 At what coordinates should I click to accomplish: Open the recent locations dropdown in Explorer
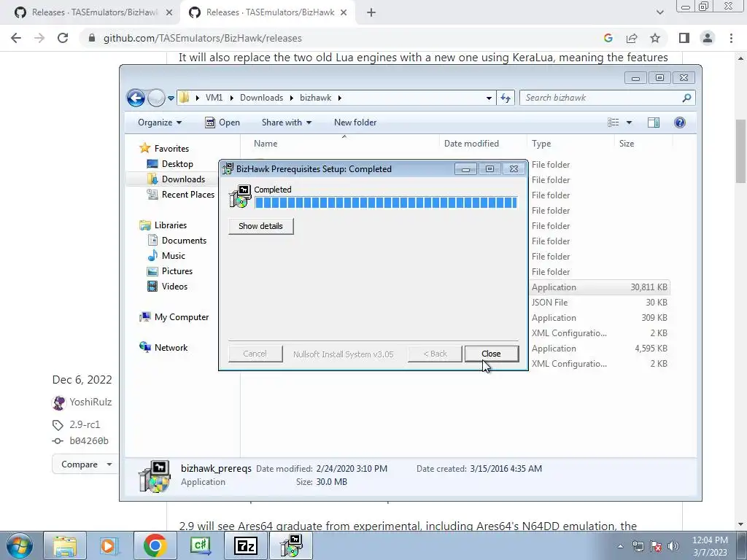point(171,98)
